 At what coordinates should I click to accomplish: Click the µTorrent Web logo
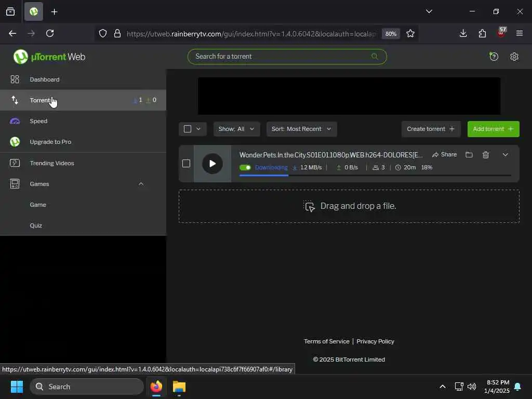[x=49, y=57]
